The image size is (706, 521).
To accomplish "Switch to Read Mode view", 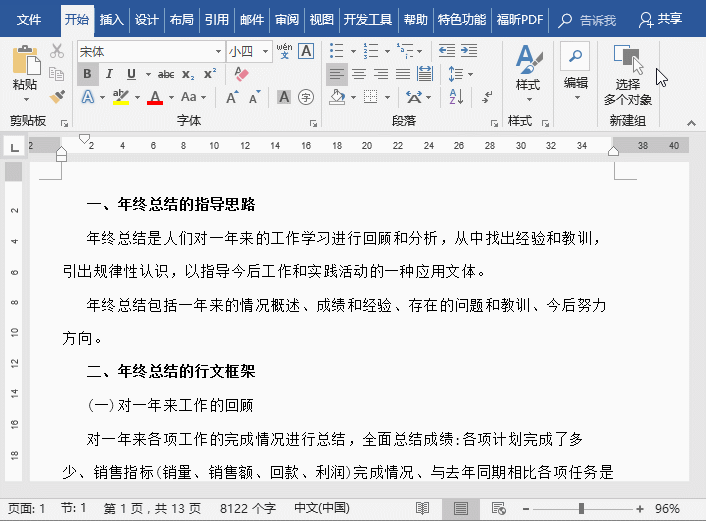I will (422, 508).
